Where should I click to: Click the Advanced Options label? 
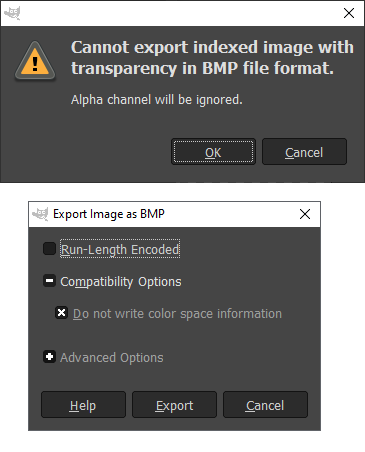(x=112, y=358)
